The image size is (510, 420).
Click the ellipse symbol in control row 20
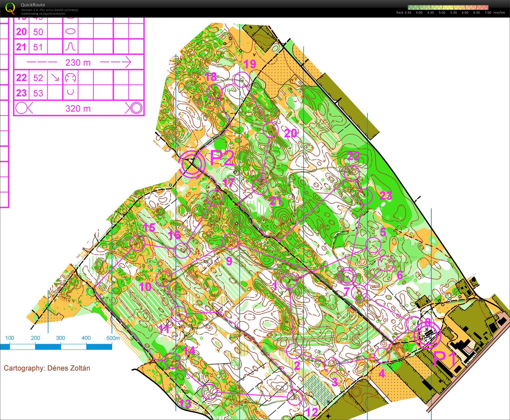(x=71, y=32)
